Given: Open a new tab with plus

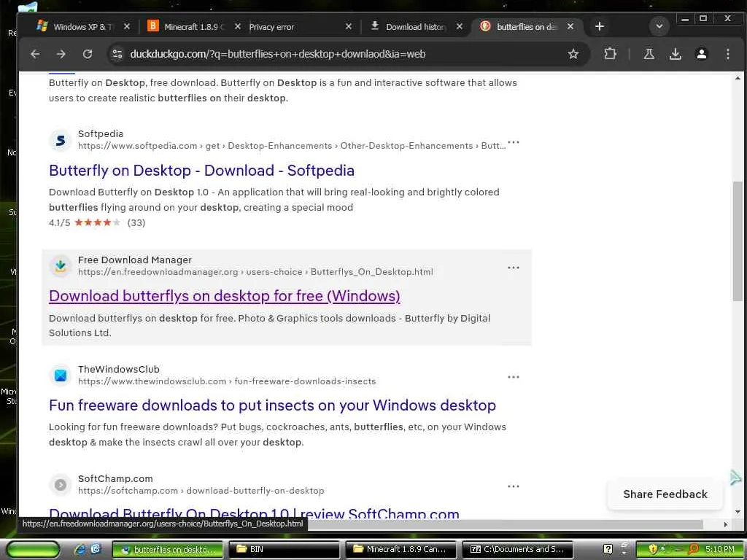Looking at the screenshot, I should pyautogui.click(x=600, y=27).
